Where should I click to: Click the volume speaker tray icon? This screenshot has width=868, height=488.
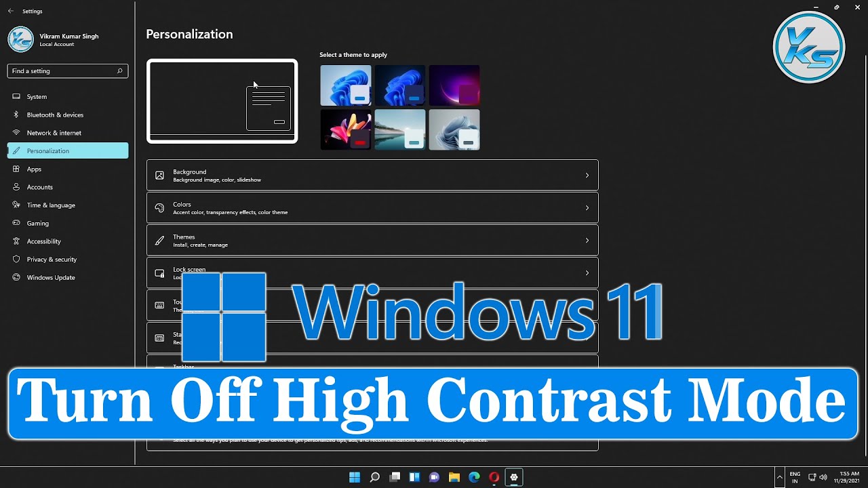823,477
